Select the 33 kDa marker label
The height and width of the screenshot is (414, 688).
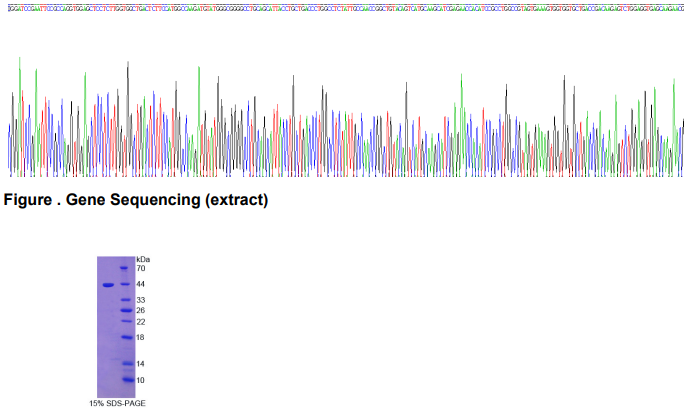(x=141, y=300)
